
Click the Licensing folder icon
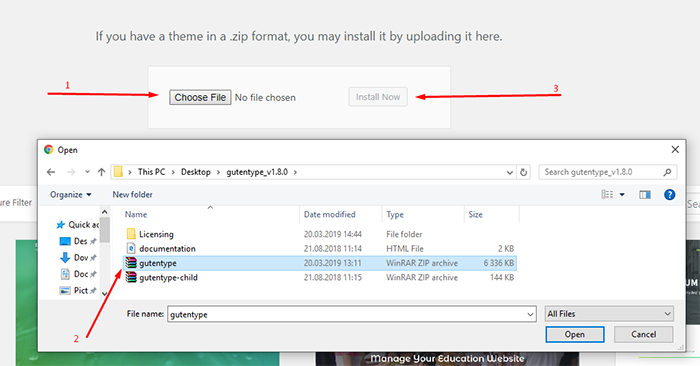[x=131, y=234]
